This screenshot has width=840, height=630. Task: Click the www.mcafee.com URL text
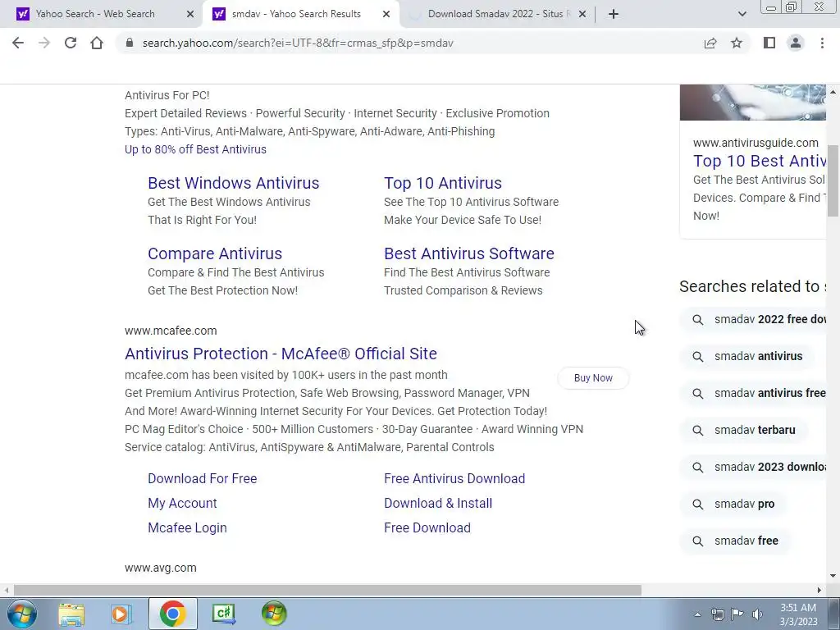(x=171, y=331)
